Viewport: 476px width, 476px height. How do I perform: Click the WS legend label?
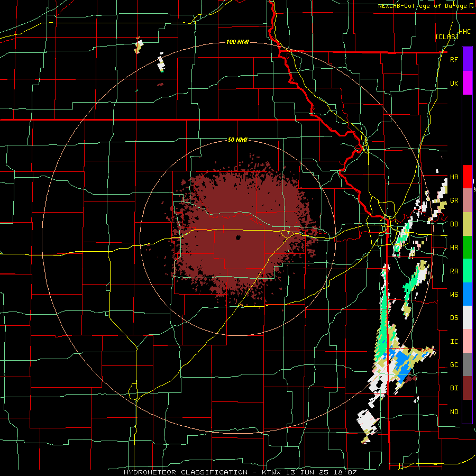pos(454,295)
